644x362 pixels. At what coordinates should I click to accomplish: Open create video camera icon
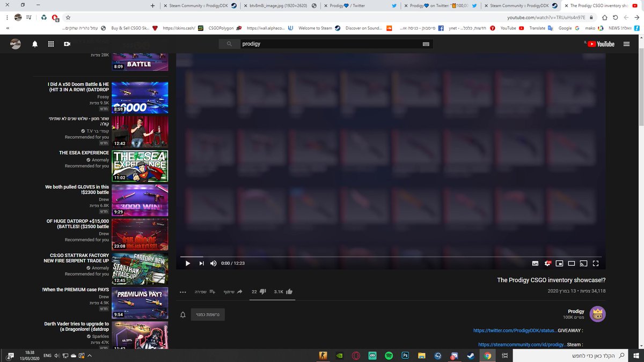[x=67, y=45]
